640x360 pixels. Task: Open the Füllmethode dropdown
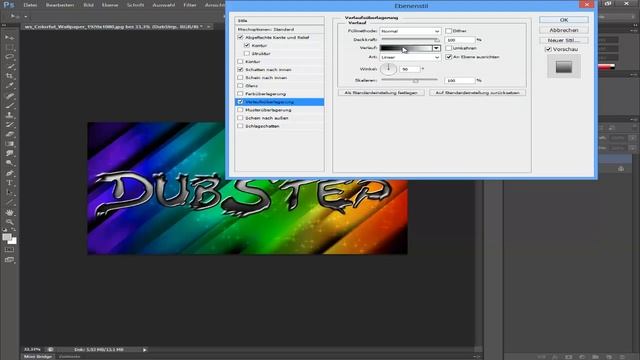[x=410, y=31]
